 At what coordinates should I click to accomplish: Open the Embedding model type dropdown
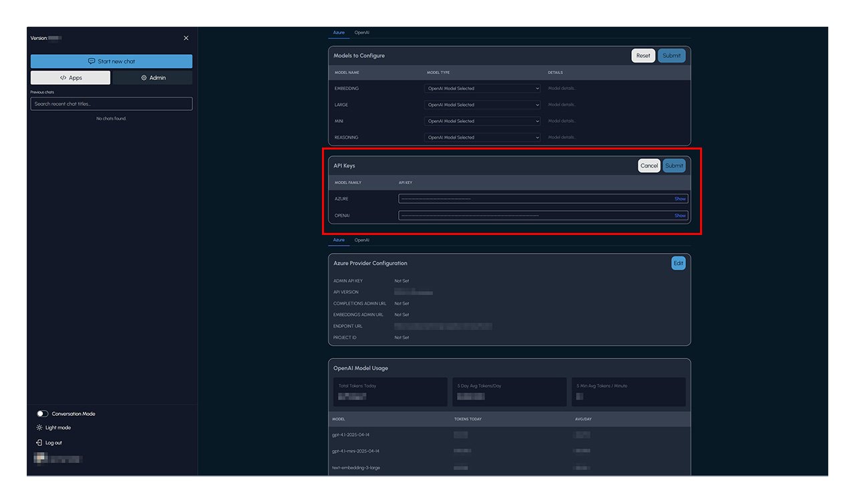(x=482, y=88)
